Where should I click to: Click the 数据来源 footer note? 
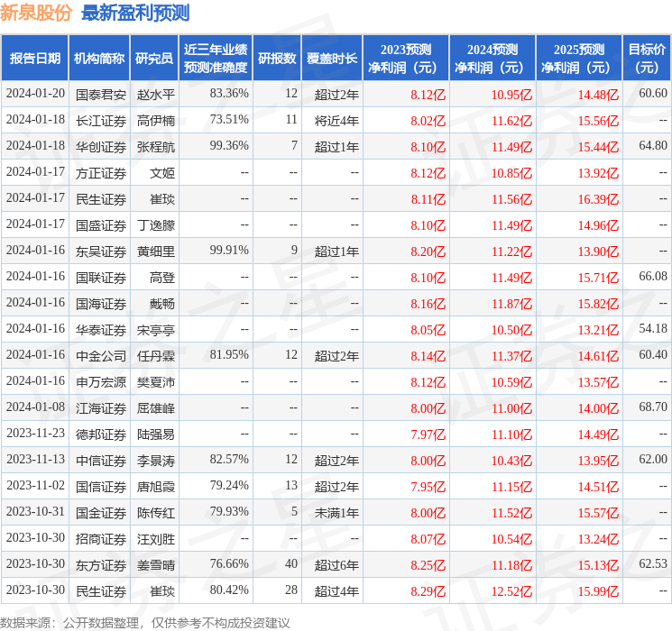pyautogui.click(x=145, y=622)
